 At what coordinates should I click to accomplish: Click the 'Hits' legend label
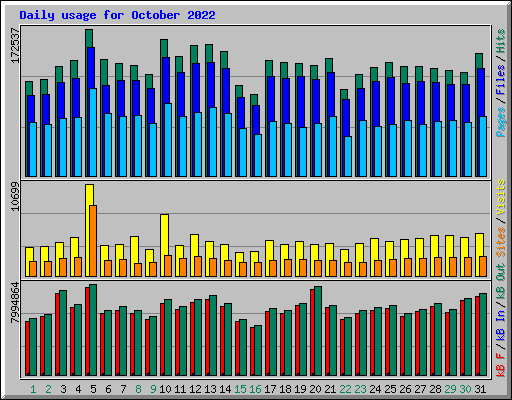pos(501,41)
